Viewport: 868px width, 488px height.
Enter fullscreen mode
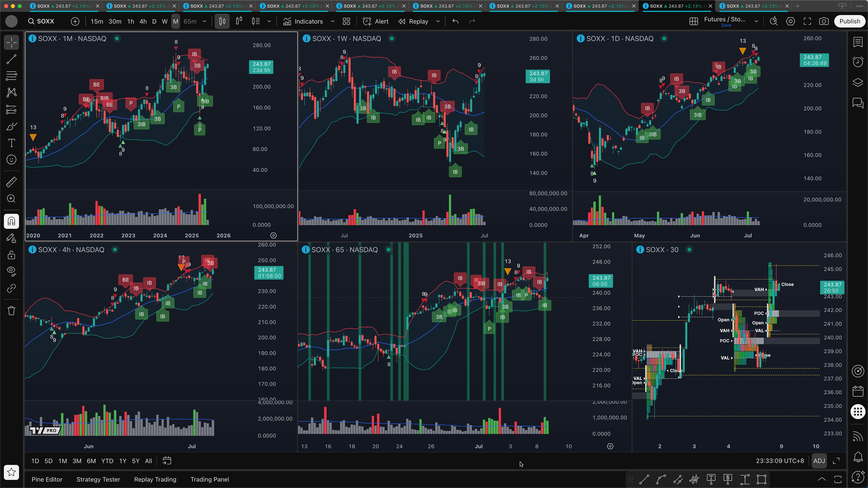[x=807, y=21]
